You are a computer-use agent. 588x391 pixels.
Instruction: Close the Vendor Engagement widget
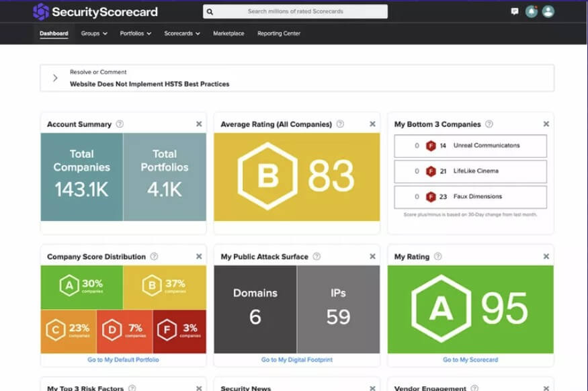[546, 388]
